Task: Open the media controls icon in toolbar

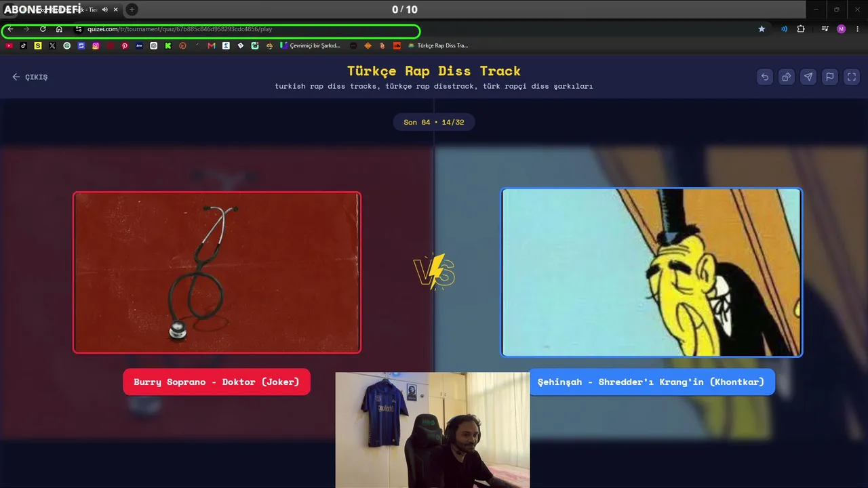Action: (x=825, y=29)
